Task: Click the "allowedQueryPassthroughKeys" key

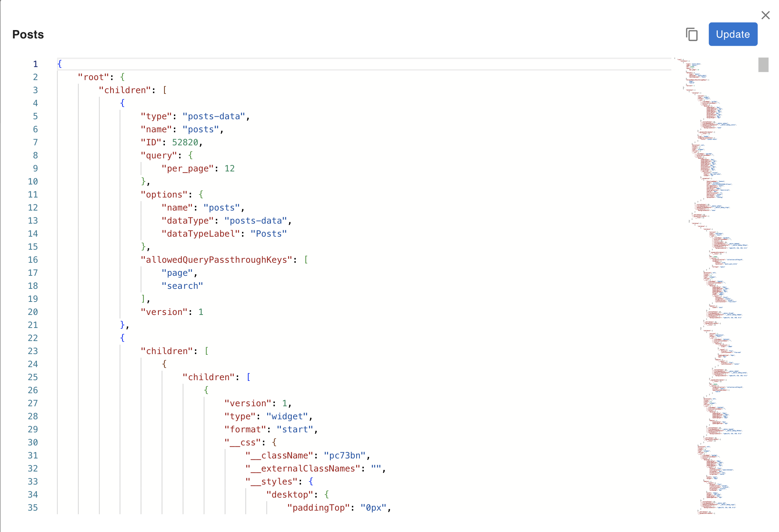Action: pos(216,260)
